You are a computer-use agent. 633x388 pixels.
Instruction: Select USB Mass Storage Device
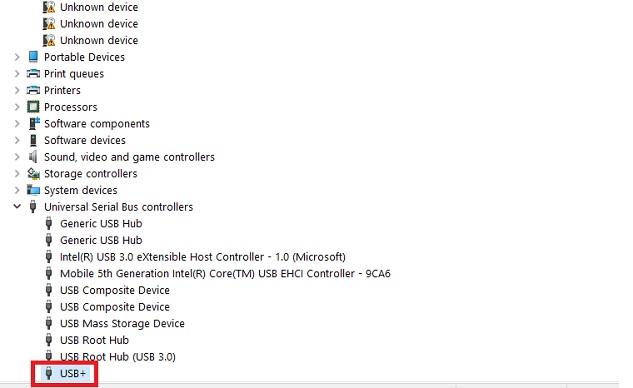coord(122,323)
